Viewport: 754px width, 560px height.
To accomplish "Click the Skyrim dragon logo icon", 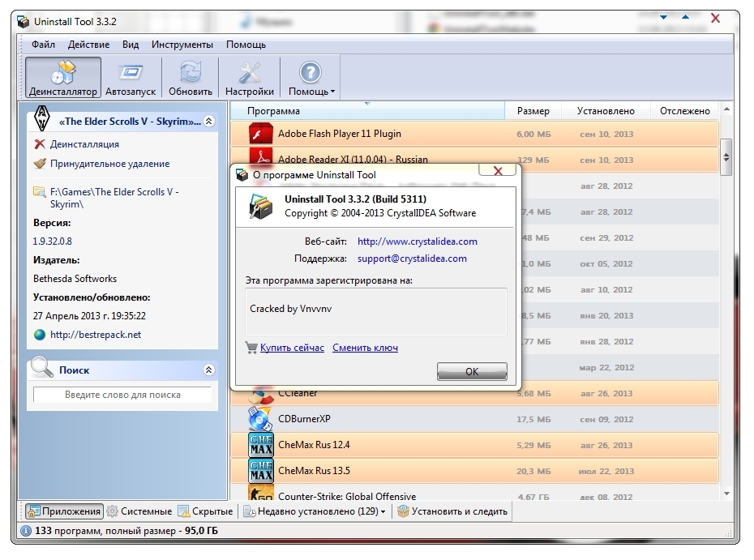I will 42,118.
